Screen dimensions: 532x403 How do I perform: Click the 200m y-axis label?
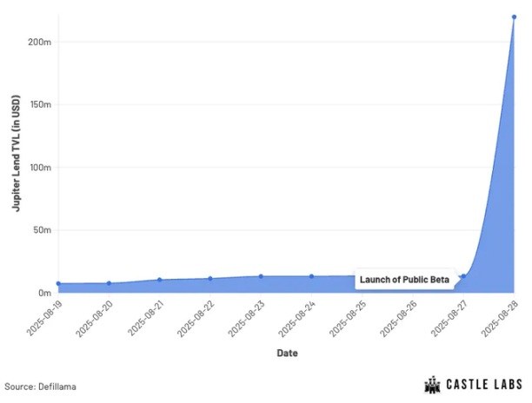pyautogui.click(x=40, y=42)
